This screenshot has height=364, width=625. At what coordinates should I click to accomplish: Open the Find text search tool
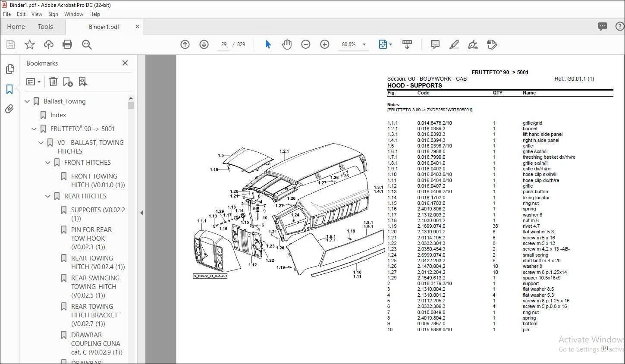pyautogui.click(x=87, y=44)
